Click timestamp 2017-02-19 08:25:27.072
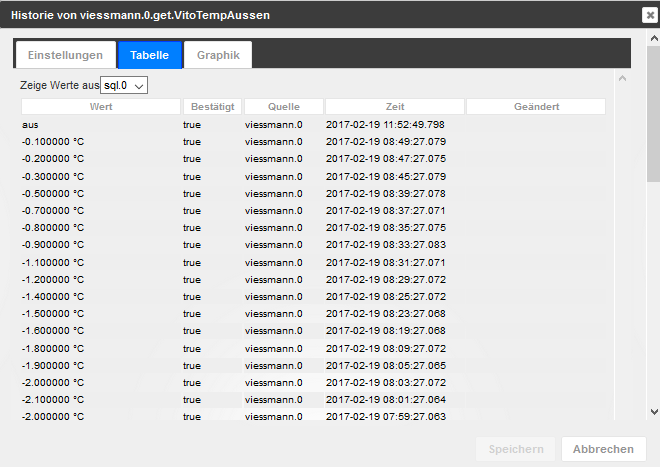The image size is (660, 467). [386, 297]
